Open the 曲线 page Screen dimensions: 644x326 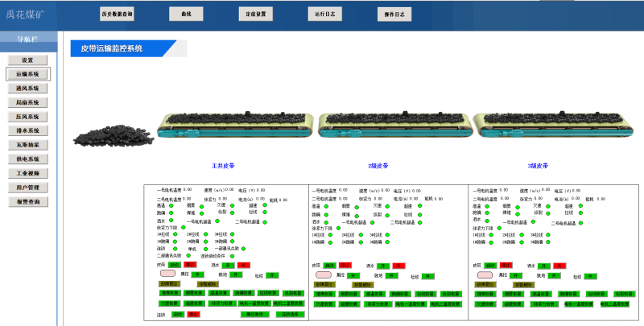pyautogui.click(x=187, y=14)
